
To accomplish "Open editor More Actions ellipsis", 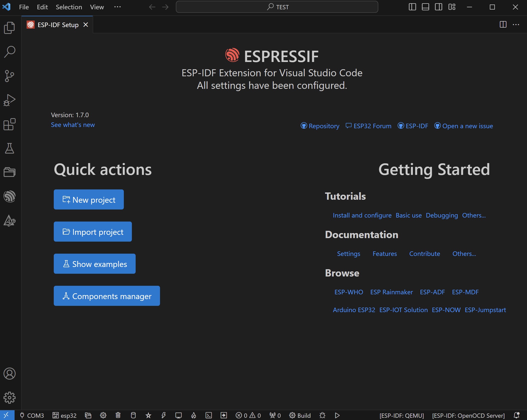I will [516, 25].
